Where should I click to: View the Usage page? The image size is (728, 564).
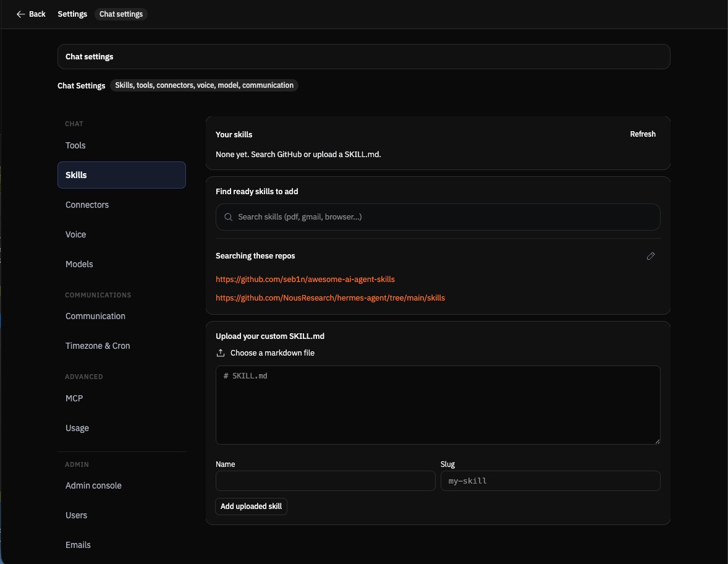[122, 429]
